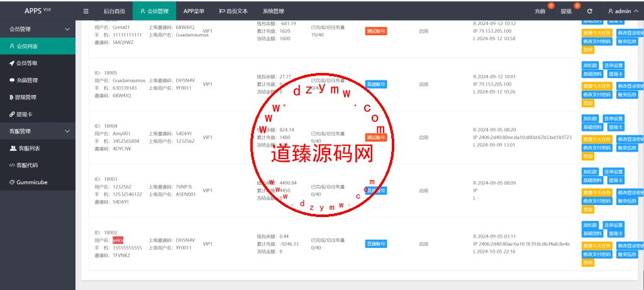Click the 测试账号 tag of Greta01

click(376, 31)
